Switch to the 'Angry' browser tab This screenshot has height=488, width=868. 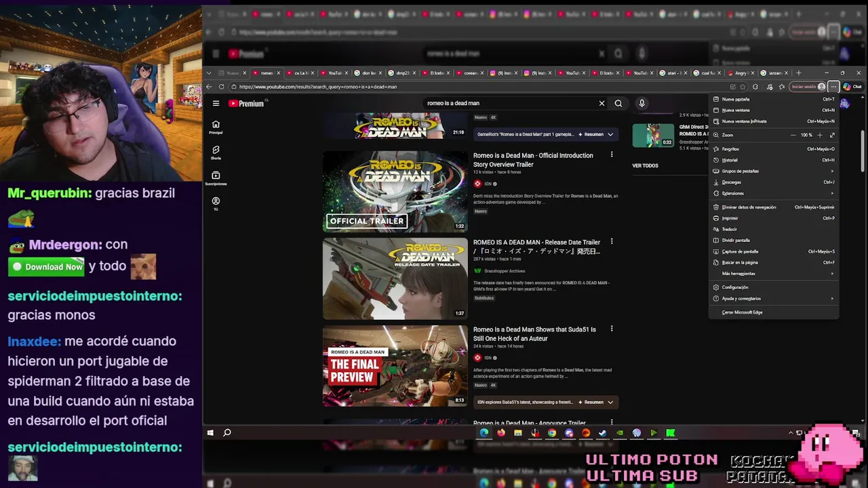point(741,73)
